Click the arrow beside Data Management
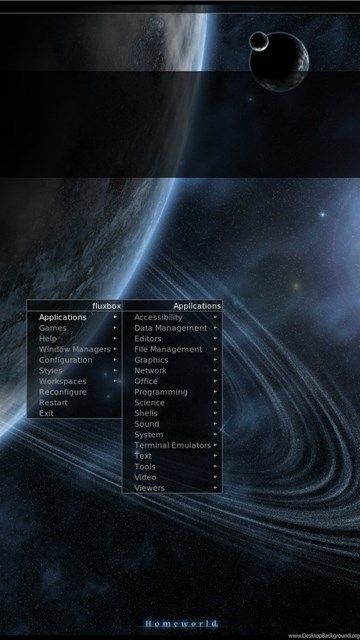Screen dimensions: 360x640 (x=215, y=328)
